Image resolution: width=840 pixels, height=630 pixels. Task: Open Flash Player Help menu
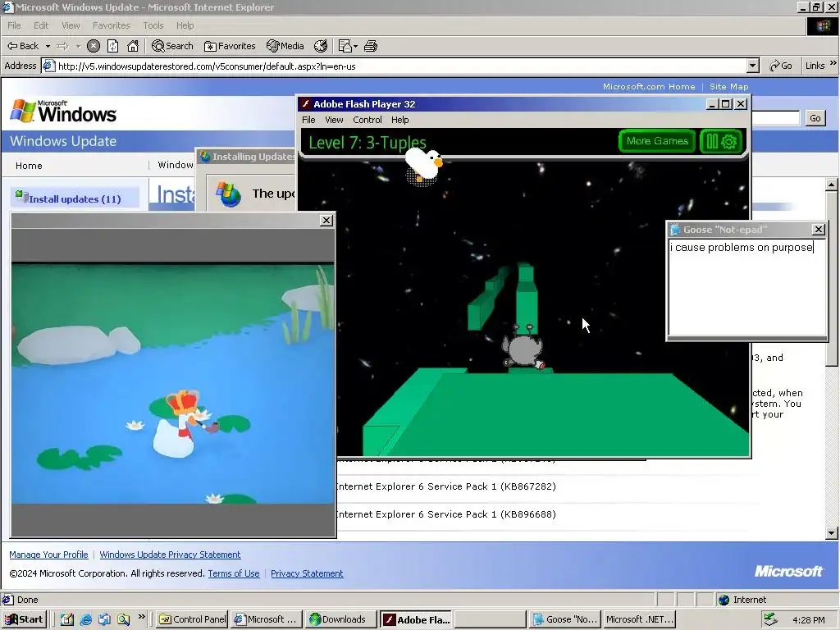click(399, 120)
